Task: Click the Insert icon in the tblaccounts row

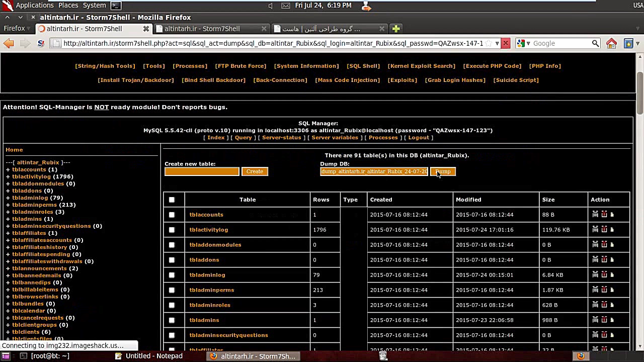Action: tap(612, 214)
